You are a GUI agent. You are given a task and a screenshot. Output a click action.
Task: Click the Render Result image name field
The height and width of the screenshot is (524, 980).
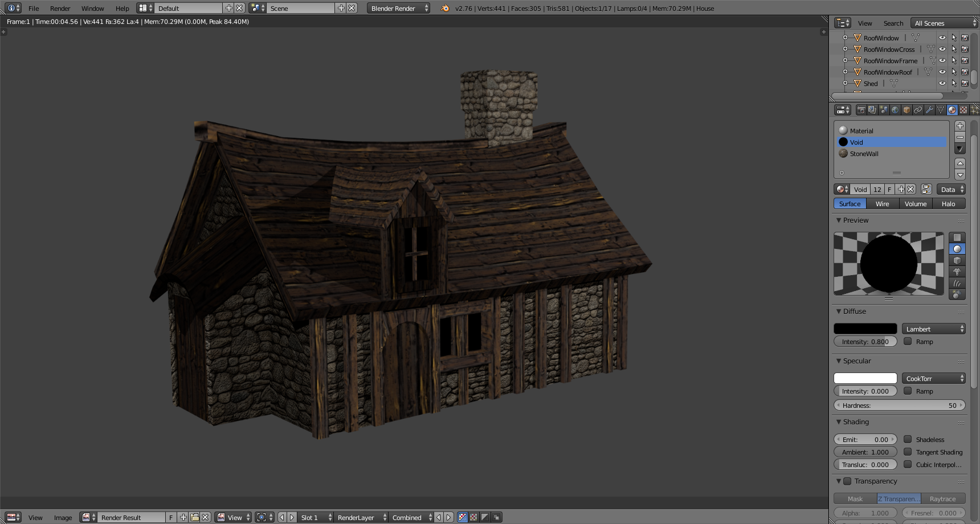pyautogui.click(x=131, y=517)
